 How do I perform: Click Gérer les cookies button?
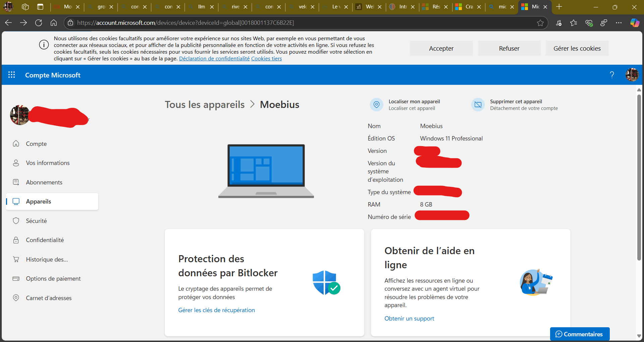[x=577, y=48]
